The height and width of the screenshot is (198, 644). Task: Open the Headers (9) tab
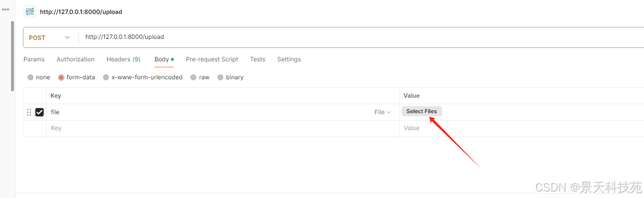(x=123, y=59)
